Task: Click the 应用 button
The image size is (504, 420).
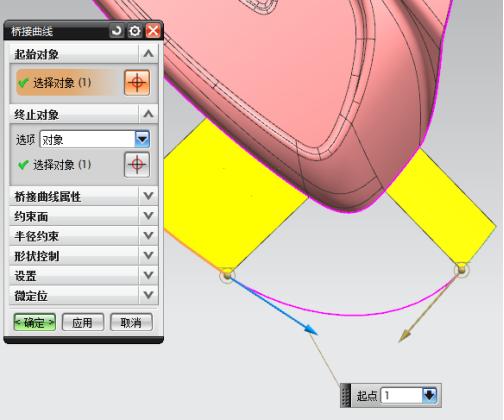Action: coord(83,322)
